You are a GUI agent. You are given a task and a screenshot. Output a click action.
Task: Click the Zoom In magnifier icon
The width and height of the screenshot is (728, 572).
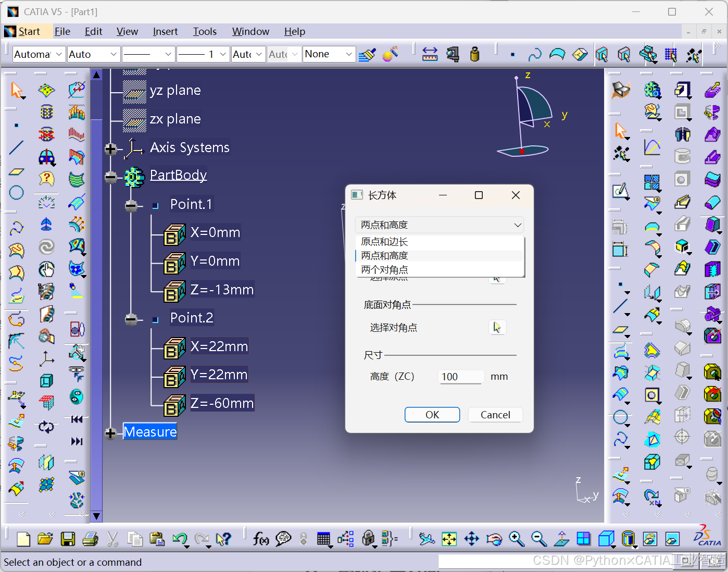(516, 539)
